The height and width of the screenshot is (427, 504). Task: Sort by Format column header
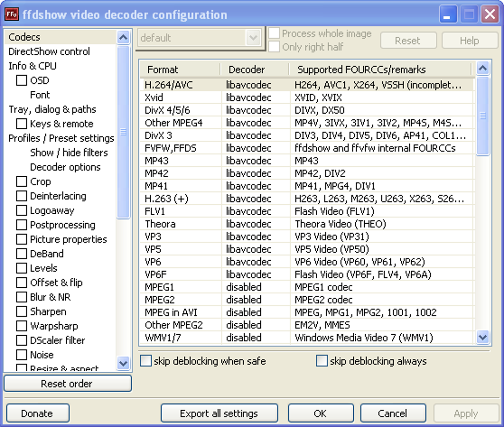pos(180,69)
